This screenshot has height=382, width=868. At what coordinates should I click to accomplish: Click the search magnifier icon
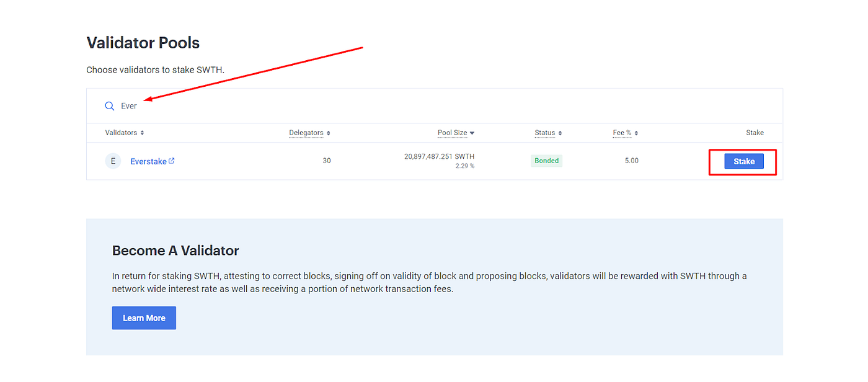tap(109, 106)
